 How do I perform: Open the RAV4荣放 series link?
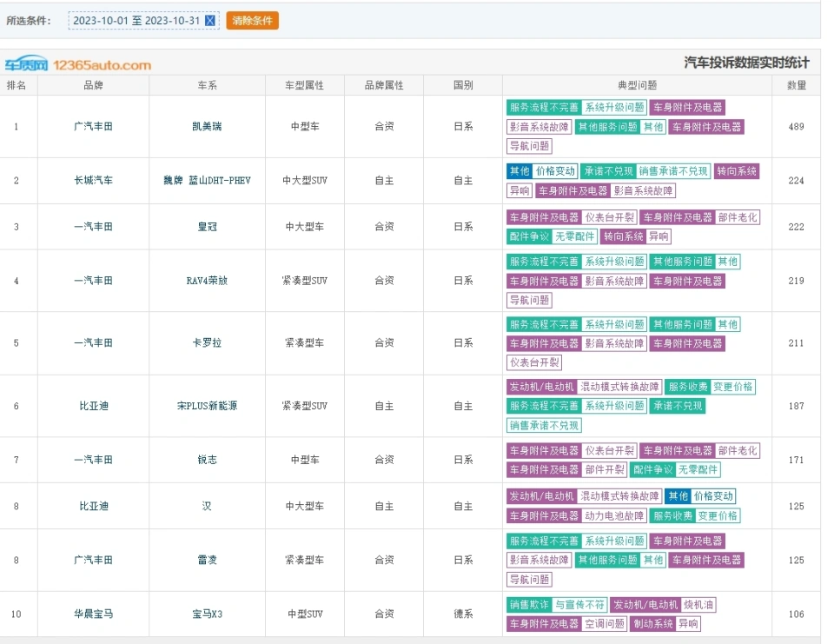207,281
